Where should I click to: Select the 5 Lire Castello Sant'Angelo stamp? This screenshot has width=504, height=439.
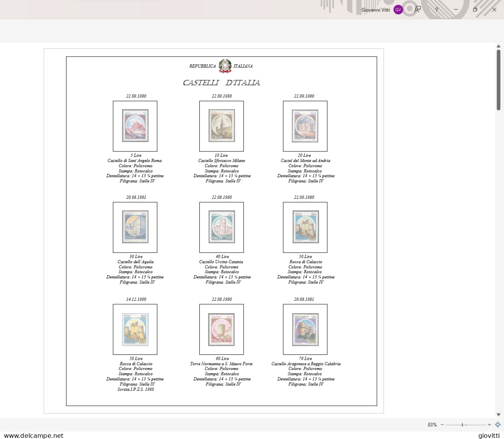tap(135, 126)
